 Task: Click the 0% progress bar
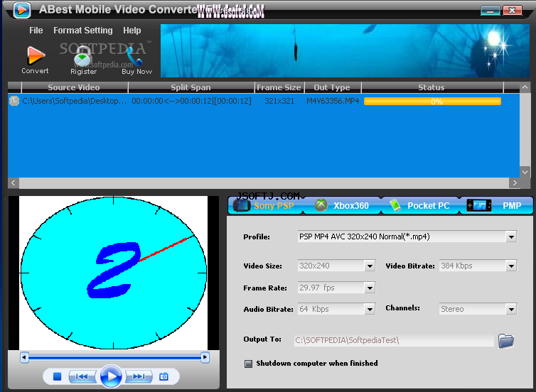432,101
